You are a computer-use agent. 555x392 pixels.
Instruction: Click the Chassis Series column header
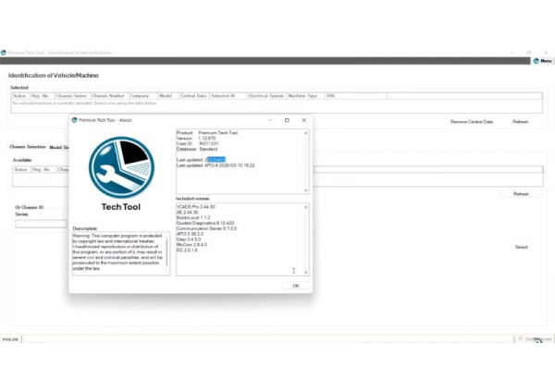[x=72, y=95]
